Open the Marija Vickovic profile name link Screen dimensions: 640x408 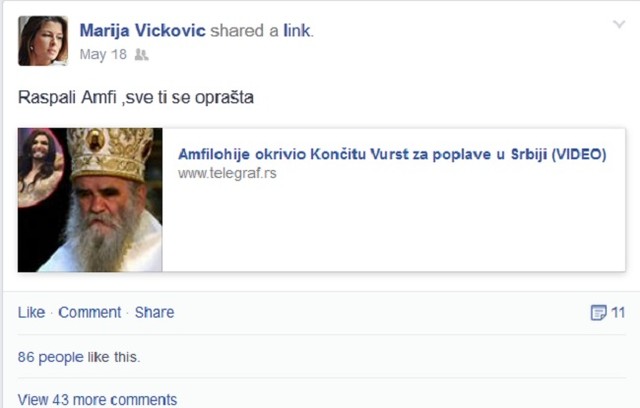(142, 31)
